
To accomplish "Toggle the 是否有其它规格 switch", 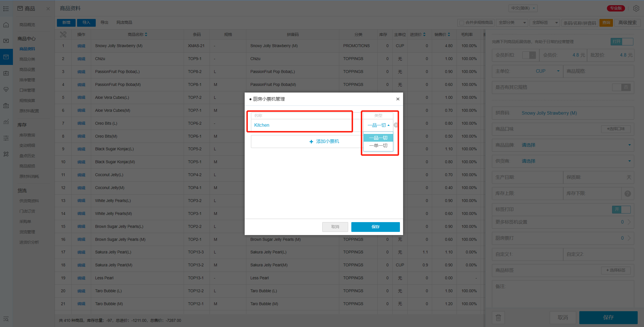I will click(621, 87).
